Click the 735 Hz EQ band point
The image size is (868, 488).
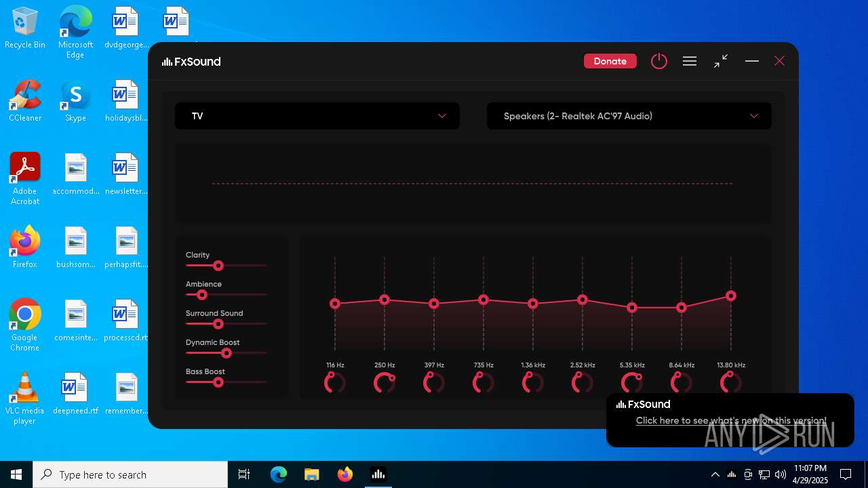(x=484, y=300)
